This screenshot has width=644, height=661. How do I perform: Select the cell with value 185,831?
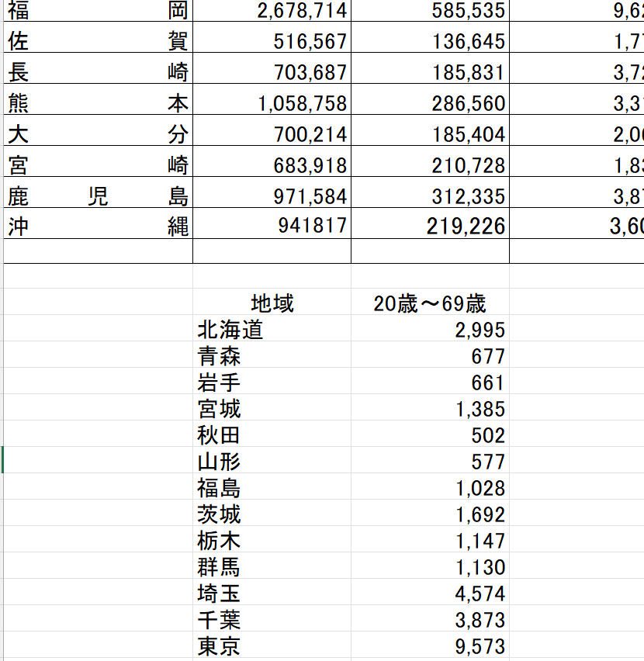click(x=431, y=72)
